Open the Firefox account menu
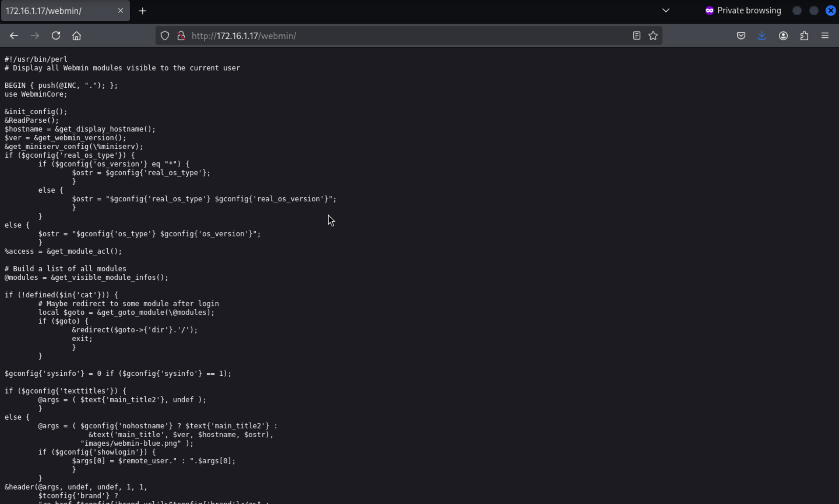This screenshot has width=839, height=504. [783, 36]
